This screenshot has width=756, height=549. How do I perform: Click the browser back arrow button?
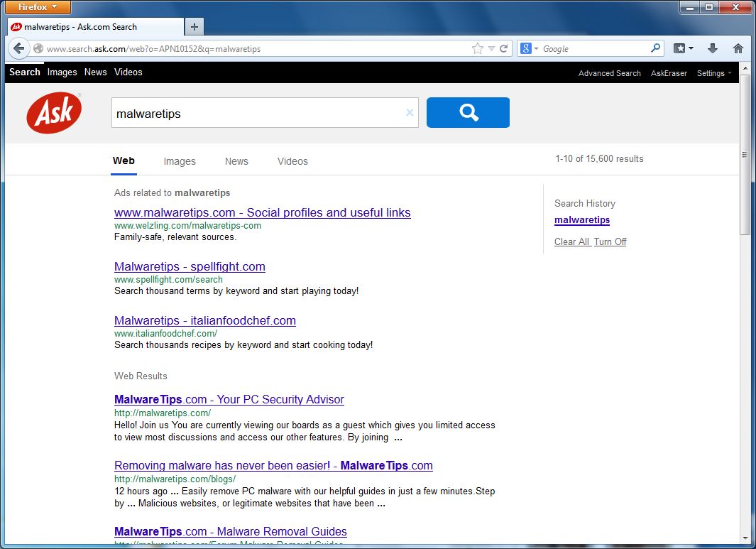18,48
